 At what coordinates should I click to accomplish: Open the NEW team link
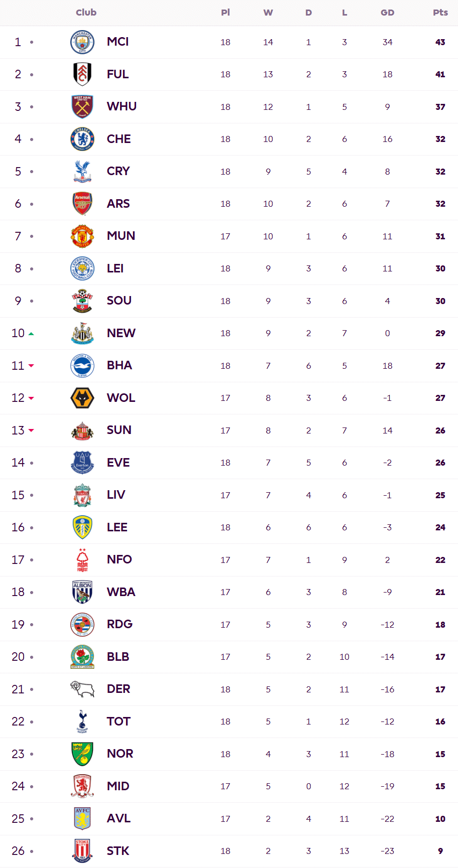click(121, 333)
